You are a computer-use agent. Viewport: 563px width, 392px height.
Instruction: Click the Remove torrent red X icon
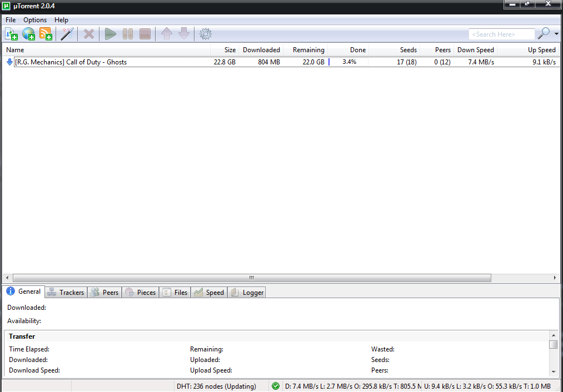[89, 34]
